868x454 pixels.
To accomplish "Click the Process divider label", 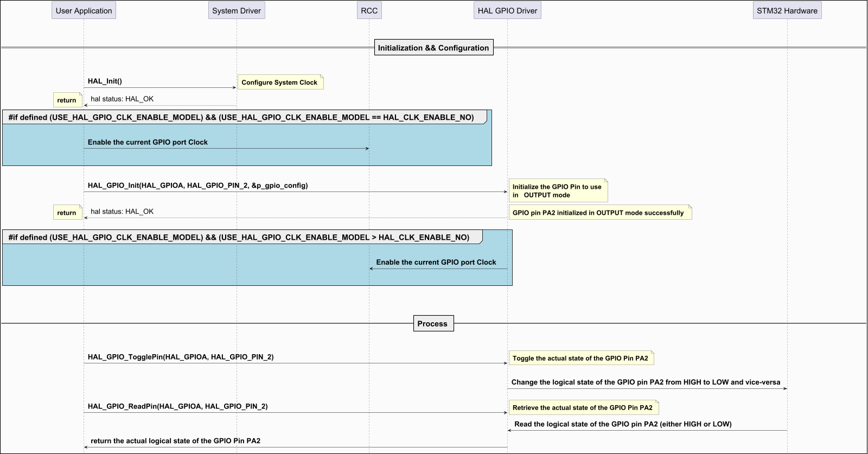I will click(x=432, y=324).
